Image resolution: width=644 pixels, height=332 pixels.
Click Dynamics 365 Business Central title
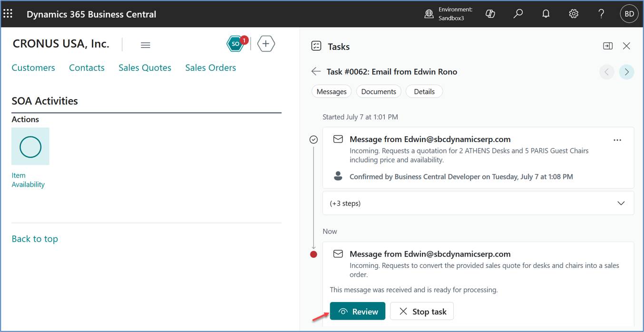(x=91, y=14)
